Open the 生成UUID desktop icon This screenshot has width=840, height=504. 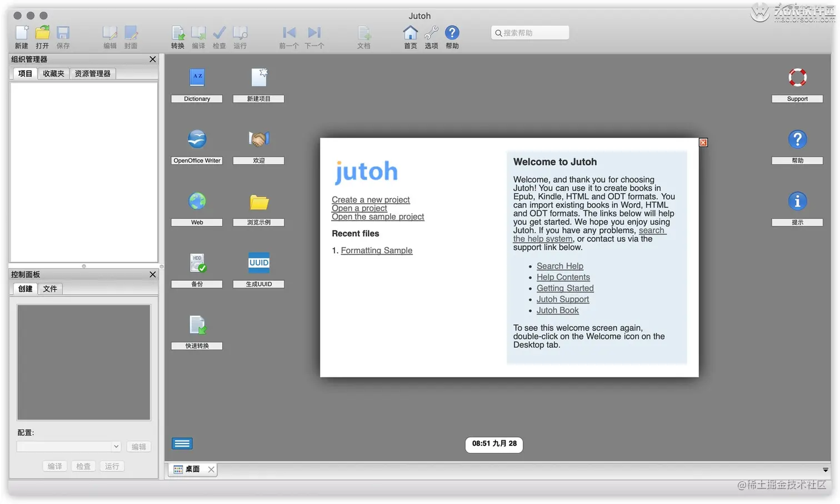point(259,263)
